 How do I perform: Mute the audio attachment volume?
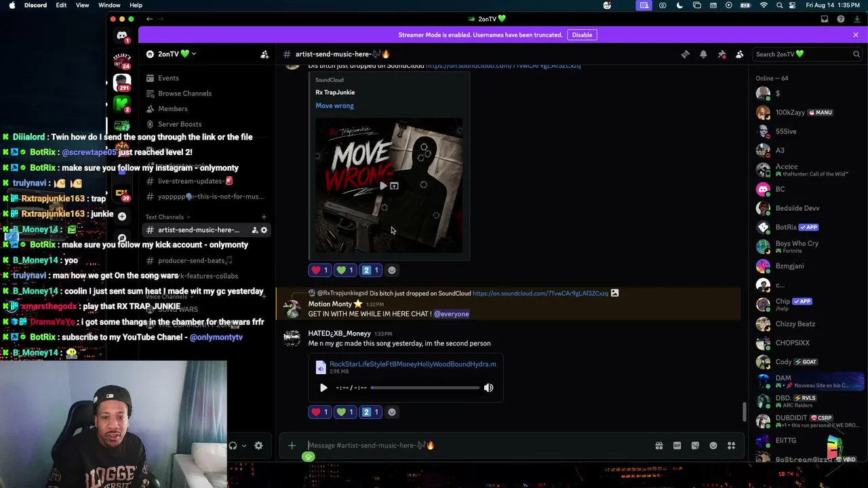pos(488,388)
